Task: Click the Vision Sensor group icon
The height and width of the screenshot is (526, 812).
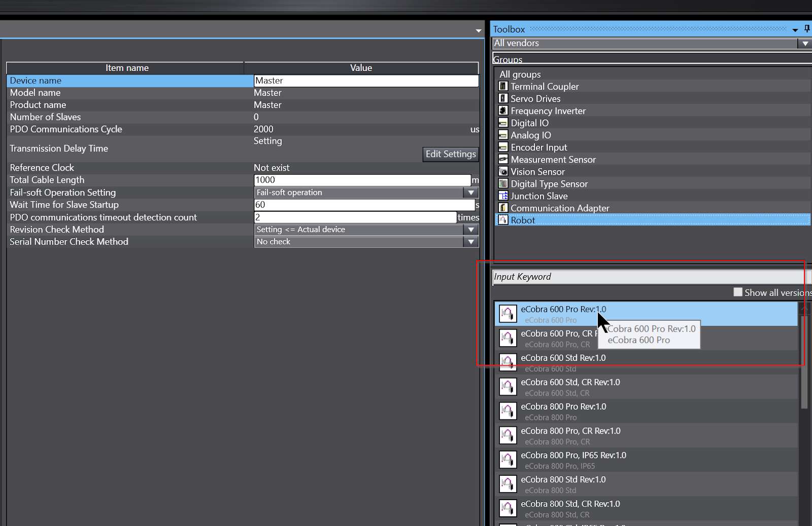Action: point(503,172)
